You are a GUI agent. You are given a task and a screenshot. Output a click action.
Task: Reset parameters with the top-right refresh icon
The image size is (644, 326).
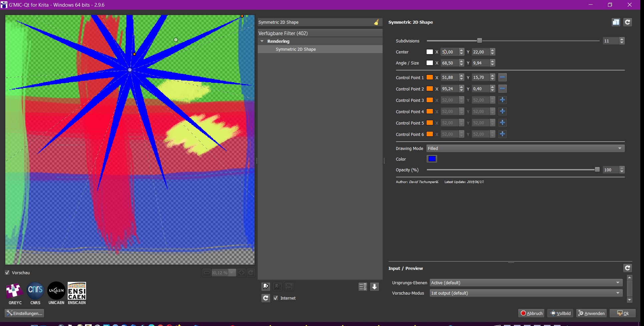point(627,22)
